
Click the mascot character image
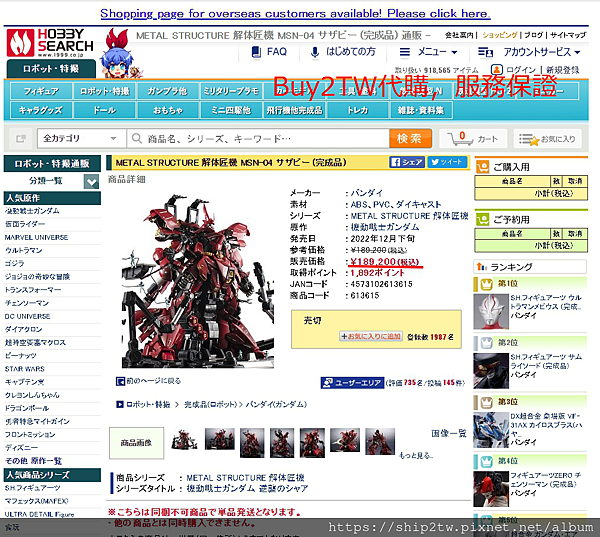pos(120,53)
